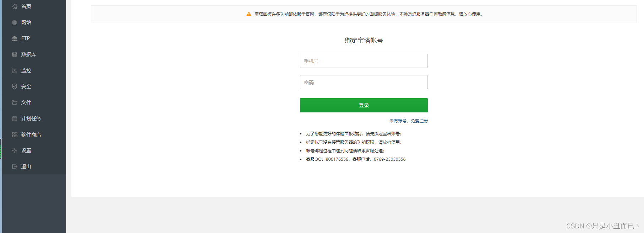Click the home icon beside 首页
This screenshot has height=233, width=644.
[15, 6]
